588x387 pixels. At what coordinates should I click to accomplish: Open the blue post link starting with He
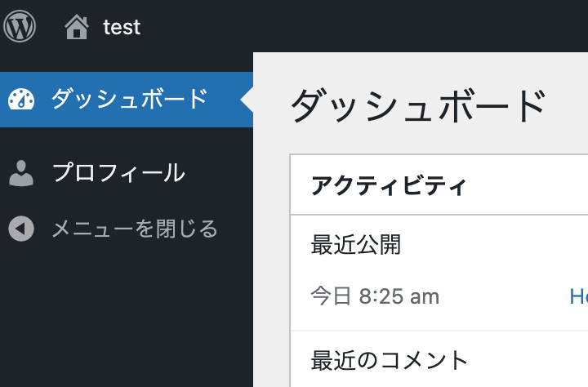(x=579, y=296)
